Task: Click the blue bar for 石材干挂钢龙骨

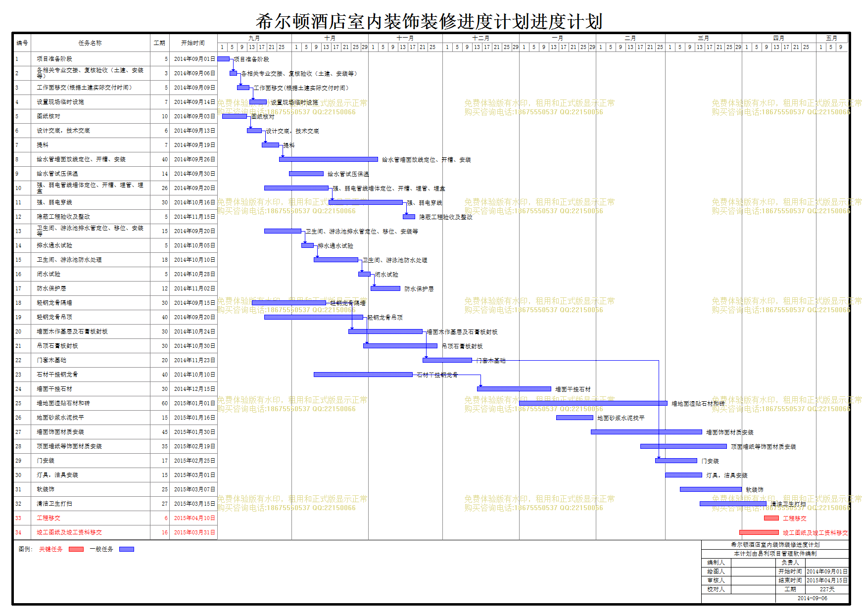Action: point(363,375)
